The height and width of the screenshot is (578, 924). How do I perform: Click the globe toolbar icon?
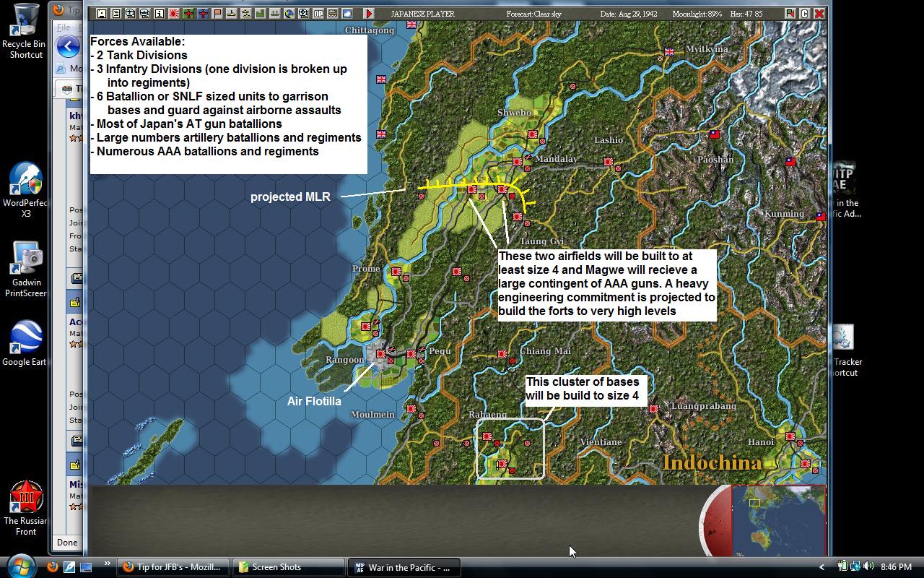[289, 13]
